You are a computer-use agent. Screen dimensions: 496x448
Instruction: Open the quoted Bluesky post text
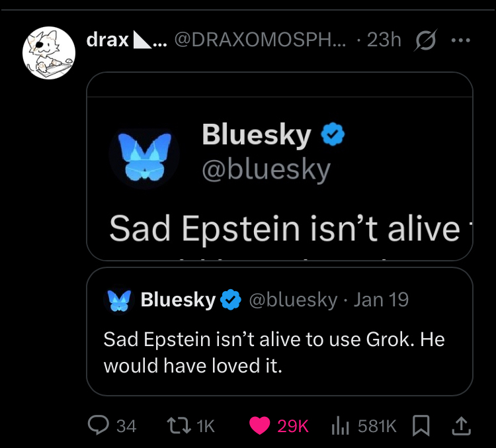pyautogui.click(x=274, y=352)
